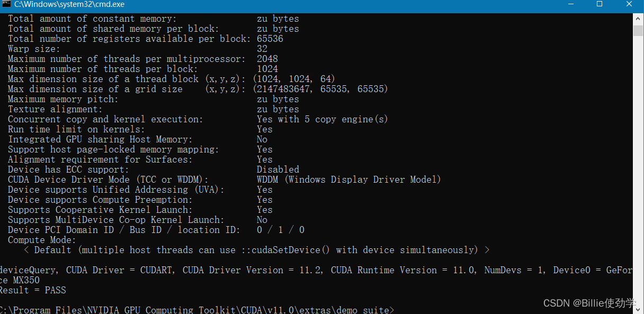Click the "Disabled" ECC support value
This screenshot has height=314, width=644.
point(278,169)
